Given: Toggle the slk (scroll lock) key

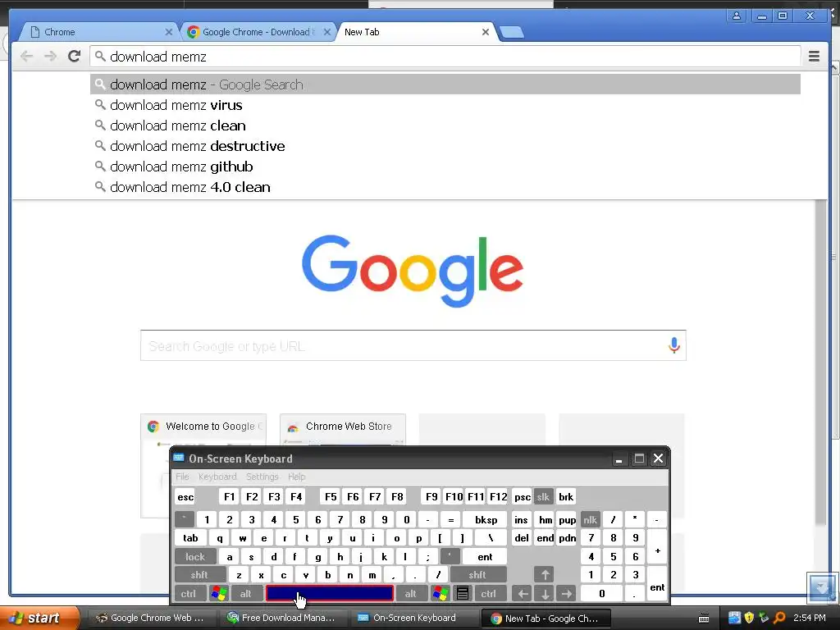Looking at the screenshot, I should click(x=543, y=496).
